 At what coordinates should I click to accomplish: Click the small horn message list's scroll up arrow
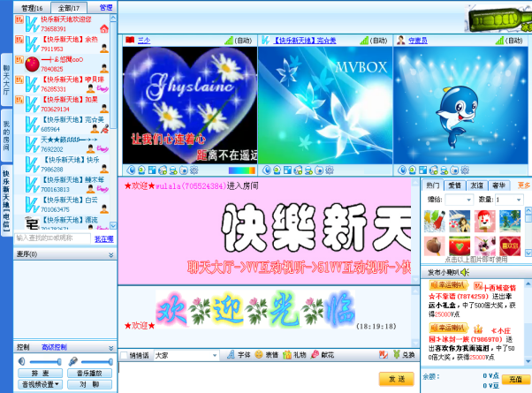pos(528,283)
